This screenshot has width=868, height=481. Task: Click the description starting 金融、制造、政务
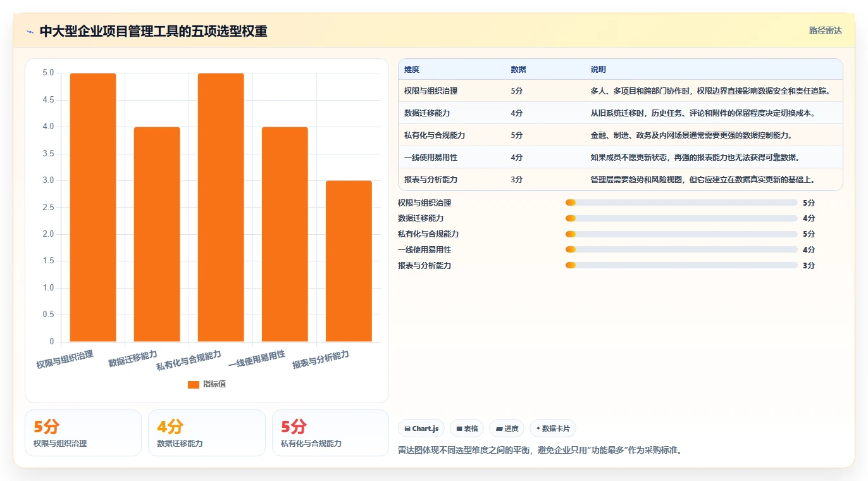click(691, 135)
